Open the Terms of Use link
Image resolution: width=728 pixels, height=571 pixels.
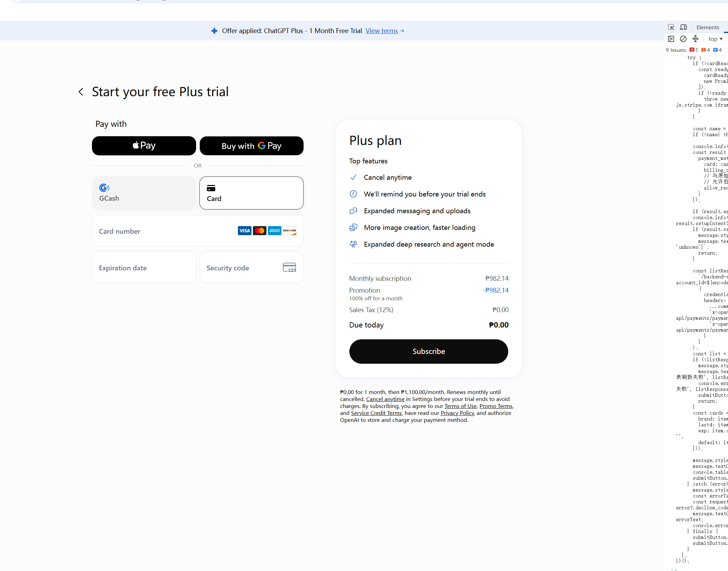coord(460,406)
